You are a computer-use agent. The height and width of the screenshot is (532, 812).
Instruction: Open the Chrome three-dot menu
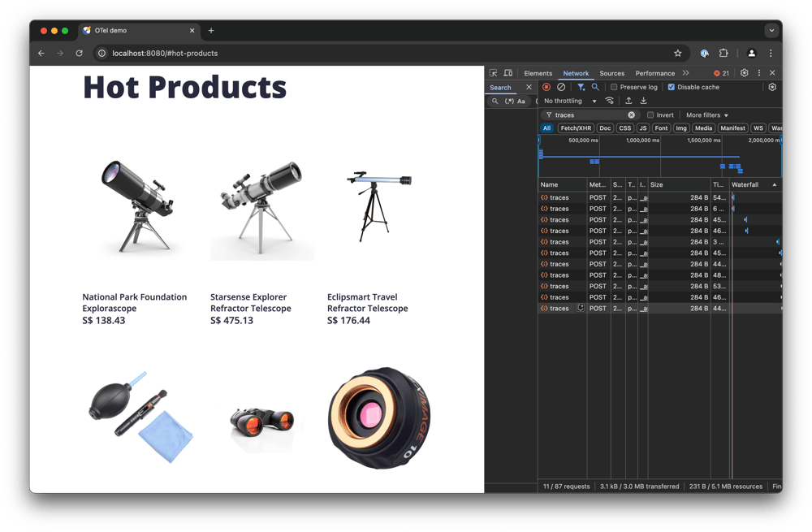[771, 53]
